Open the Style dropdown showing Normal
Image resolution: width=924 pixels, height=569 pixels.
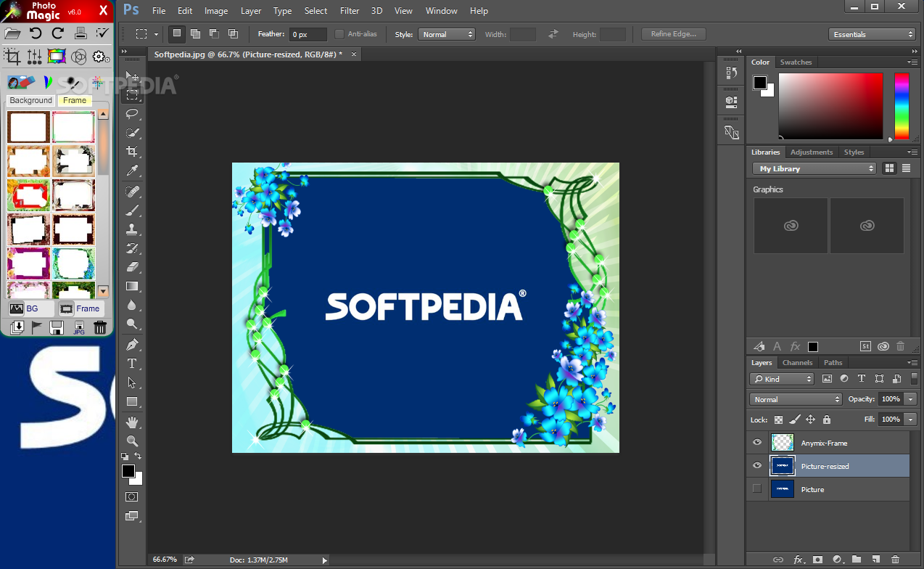(x=447, y=34)
